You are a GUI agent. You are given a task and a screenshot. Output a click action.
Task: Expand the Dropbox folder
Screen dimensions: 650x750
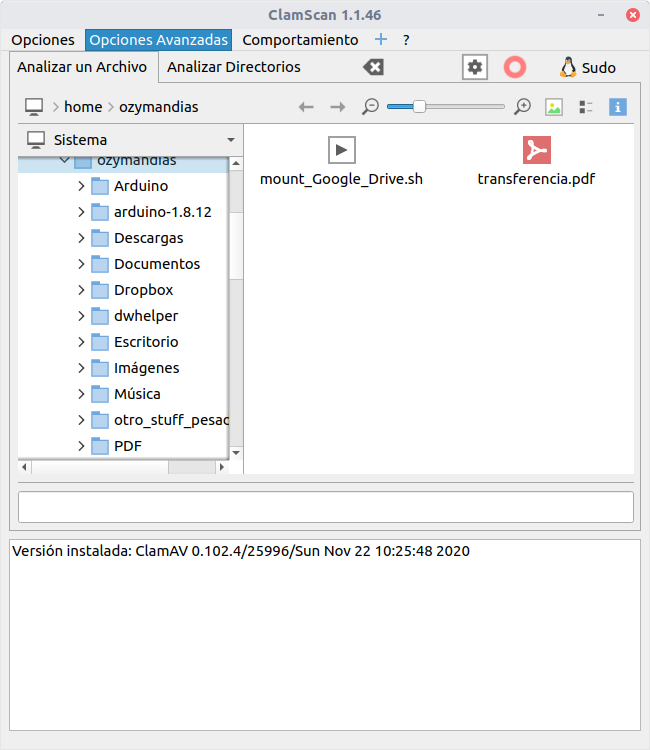(x=81, y=290)
